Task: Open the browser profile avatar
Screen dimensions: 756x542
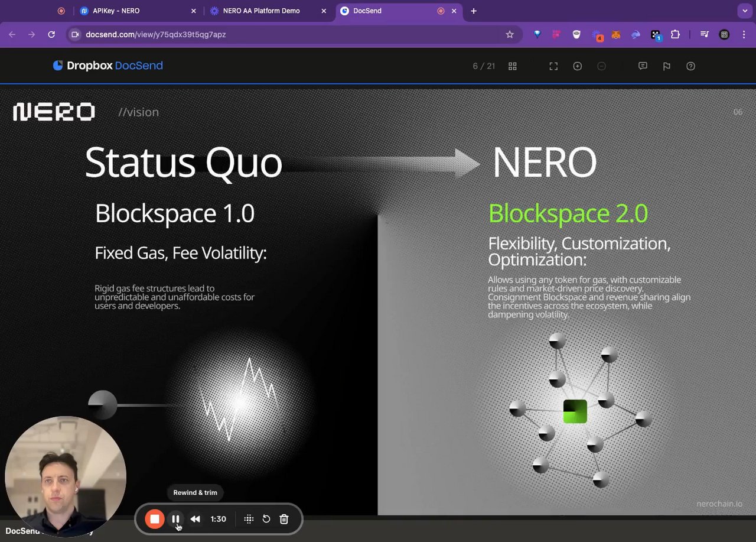Action: click(724, 34)
